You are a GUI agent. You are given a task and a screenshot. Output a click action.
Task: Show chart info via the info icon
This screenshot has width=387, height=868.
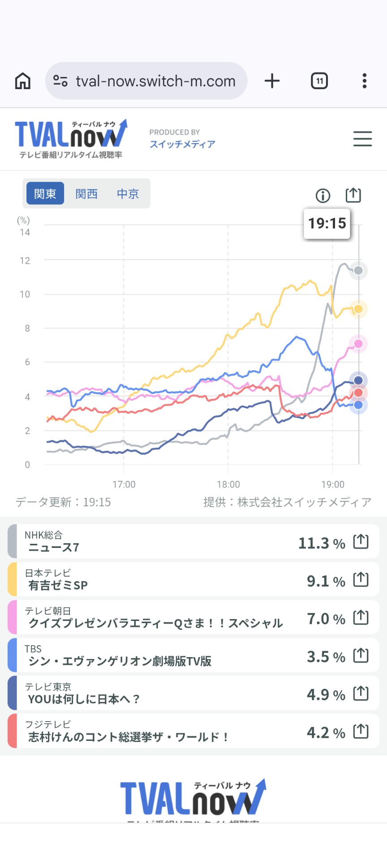(x=323, y=196)
